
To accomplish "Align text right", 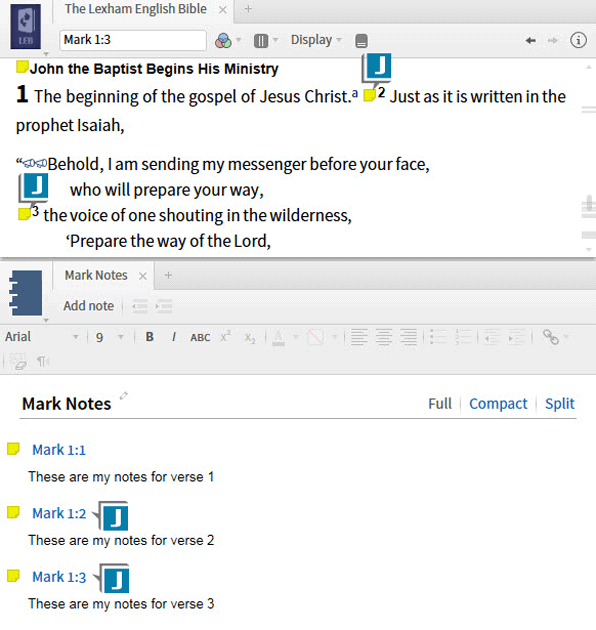I will click(409, 337).
